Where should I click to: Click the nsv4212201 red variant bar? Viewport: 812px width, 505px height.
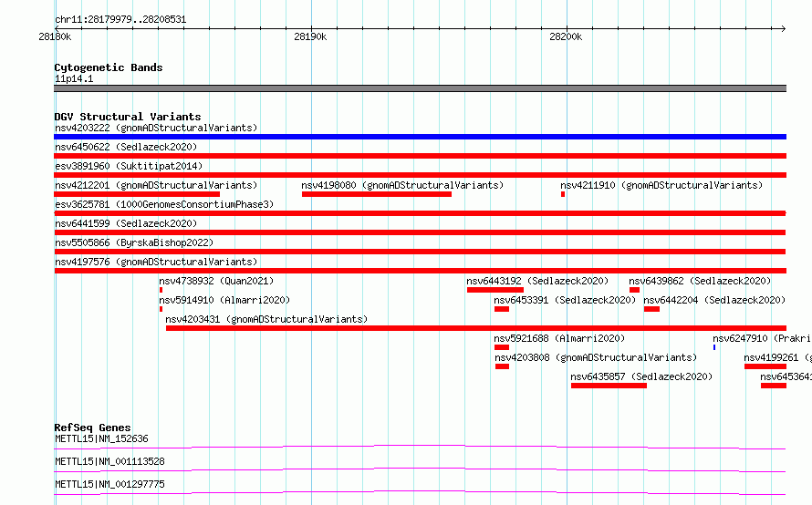tap(137, 194)
